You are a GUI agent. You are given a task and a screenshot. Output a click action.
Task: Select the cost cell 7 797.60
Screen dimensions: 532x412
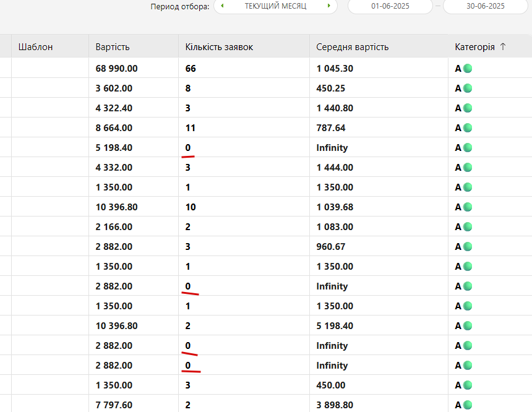pyautogui.click(x=114, y=405)
